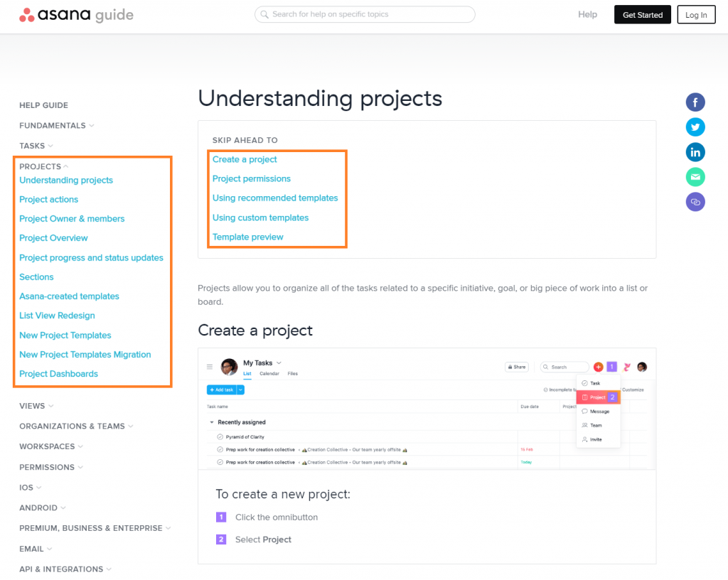Expand PREMIUM, BUSINESS & ENTERPRISE menu
This screenshot has height=580, width=728.
tap(95, 529)
